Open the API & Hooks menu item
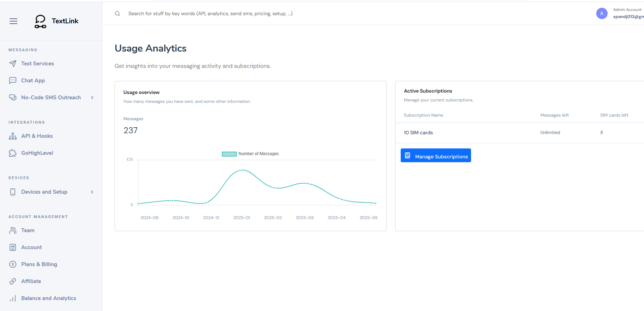Screen dimensions: 644x311 37,136
